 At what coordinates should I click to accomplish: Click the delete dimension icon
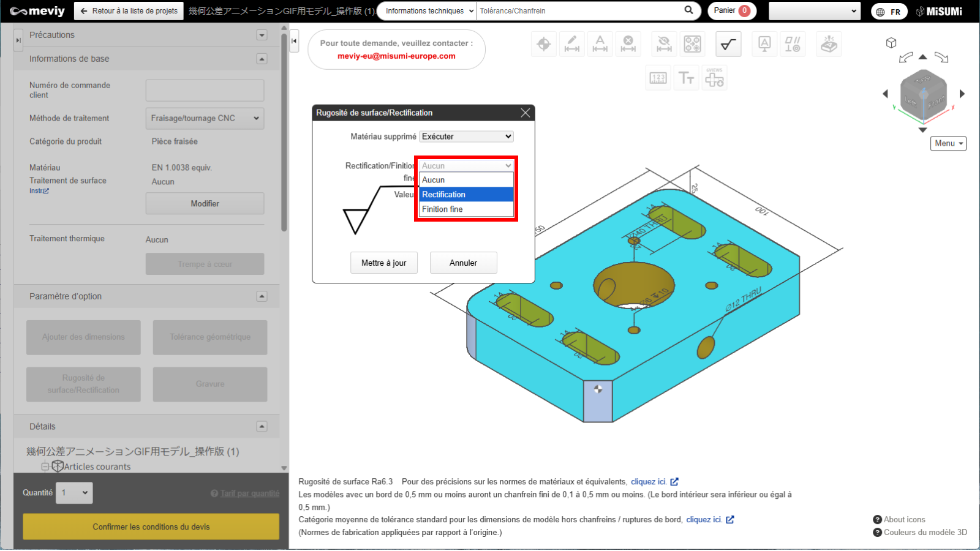pyautogui.click(x=628, y=44)
